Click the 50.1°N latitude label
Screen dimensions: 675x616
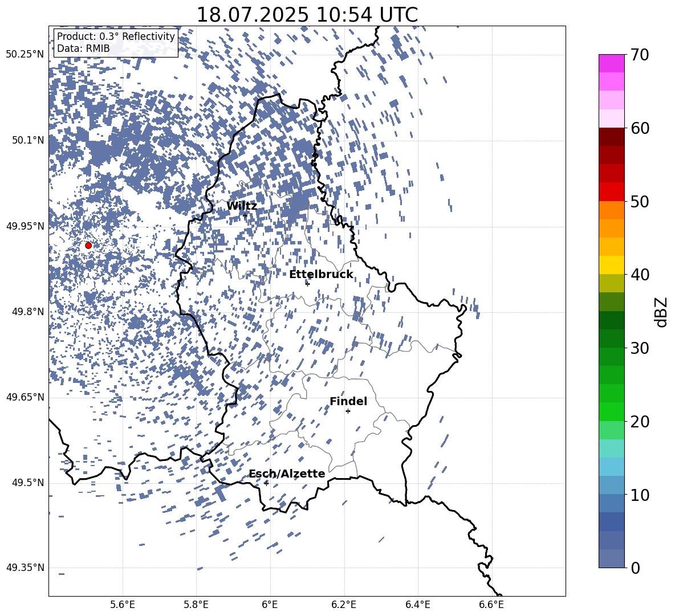pyautogui.click(x=28, y=140)
